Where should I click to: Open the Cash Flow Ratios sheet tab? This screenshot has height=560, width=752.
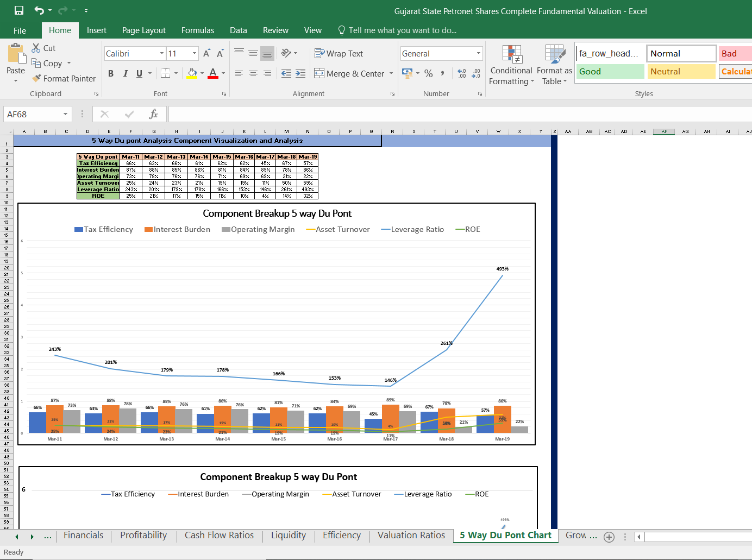(219, 536)
